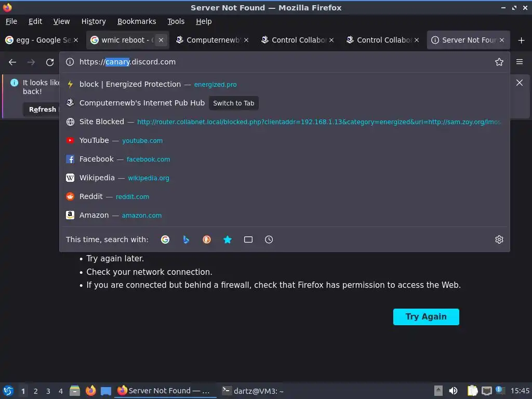Dismiss the notification bar with X
Screen dimensions: 532x399
[x=520, y=83]
